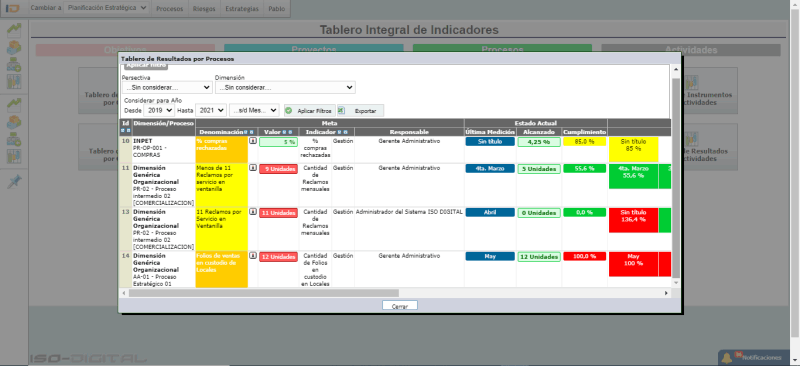The width and height of the screenshot is (800, 366).
Task: Expand the Desde year 2019 dropdown
Action: pyautogui.click(x=159, y=110)
